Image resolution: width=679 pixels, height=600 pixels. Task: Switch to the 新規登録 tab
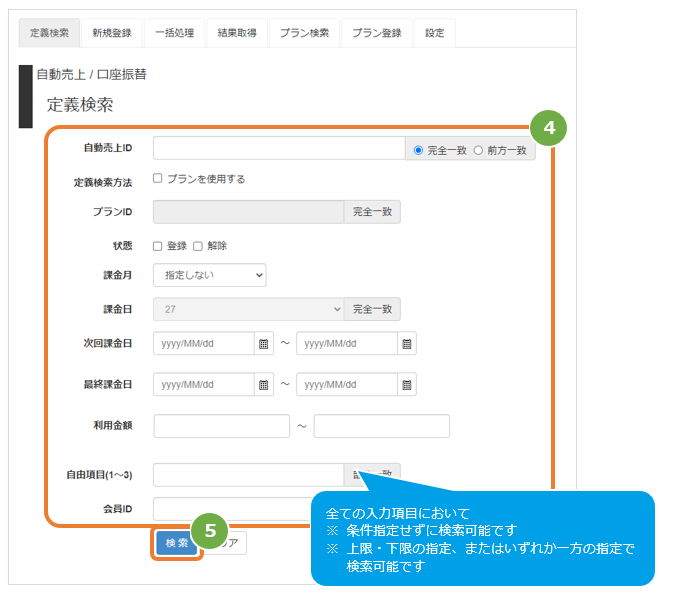(112, 33)
